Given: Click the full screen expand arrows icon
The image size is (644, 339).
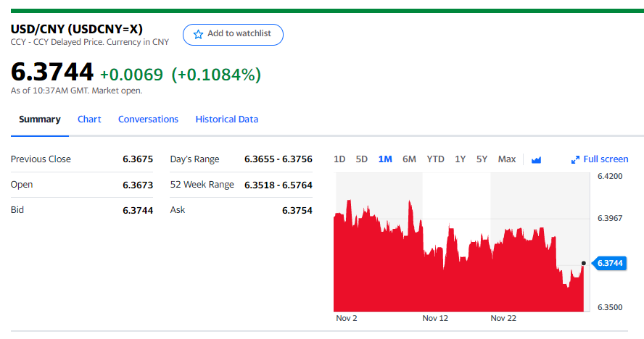Looking at the screenshot, I should coord(576,159).
